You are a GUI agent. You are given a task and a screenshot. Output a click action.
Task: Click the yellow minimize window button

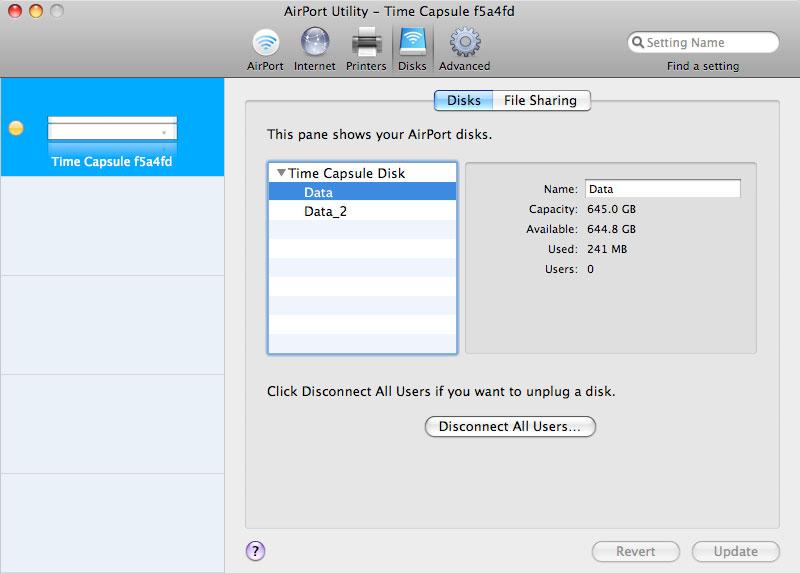(x=36, y=11)
